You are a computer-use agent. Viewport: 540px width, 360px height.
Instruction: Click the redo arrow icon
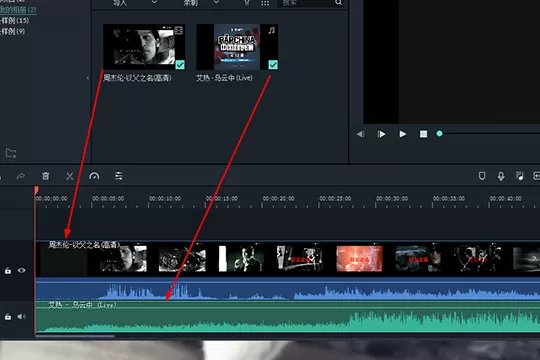[x=21, y=176]
